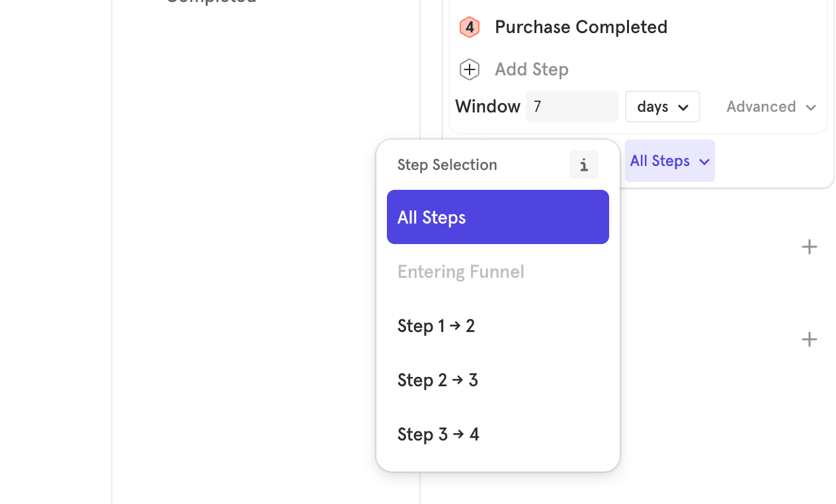The height and width of the screenshot is (504, 836).
Task: Click the Add Step label text
Action: [x=531, y=69]
